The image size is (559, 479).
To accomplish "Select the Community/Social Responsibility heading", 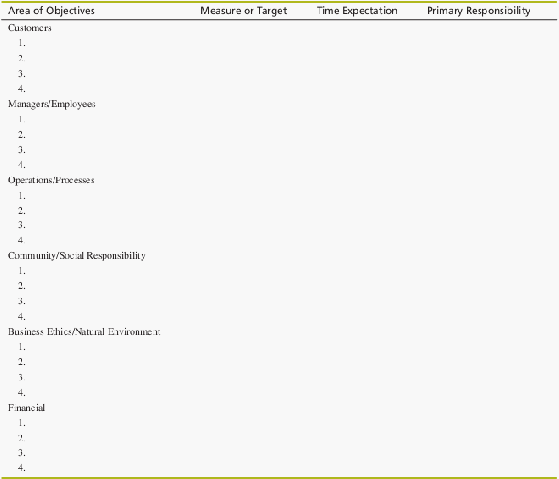I will tap(77, 256).
